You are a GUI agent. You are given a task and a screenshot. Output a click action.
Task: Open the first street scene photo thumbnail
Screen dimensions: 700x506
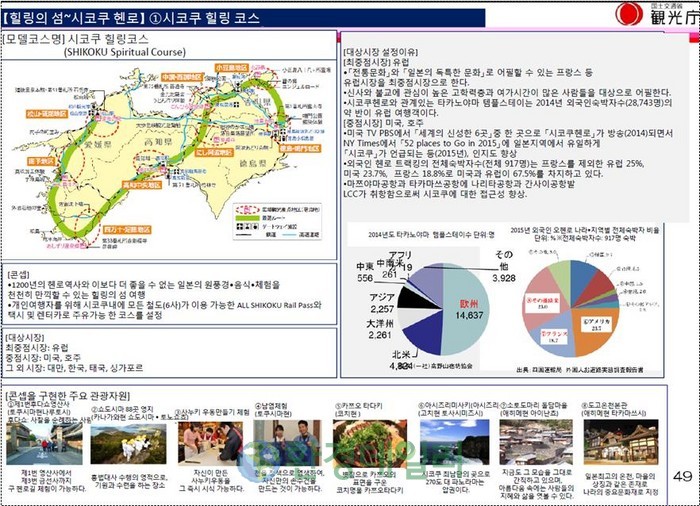(29, 441)
